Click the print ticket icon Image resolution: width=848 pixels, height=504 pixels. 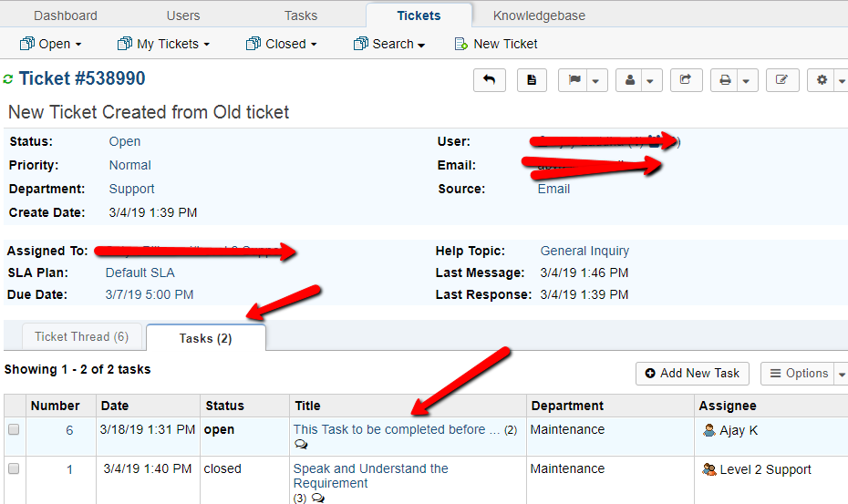(x=726, y=80)
